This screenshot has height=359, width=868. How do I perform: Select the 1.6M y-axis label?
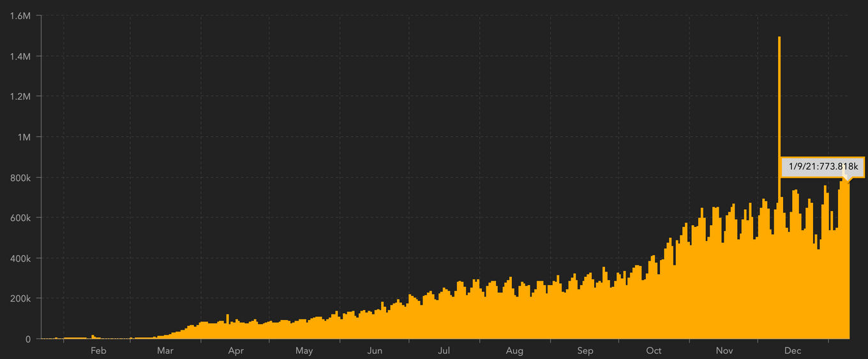21,15
